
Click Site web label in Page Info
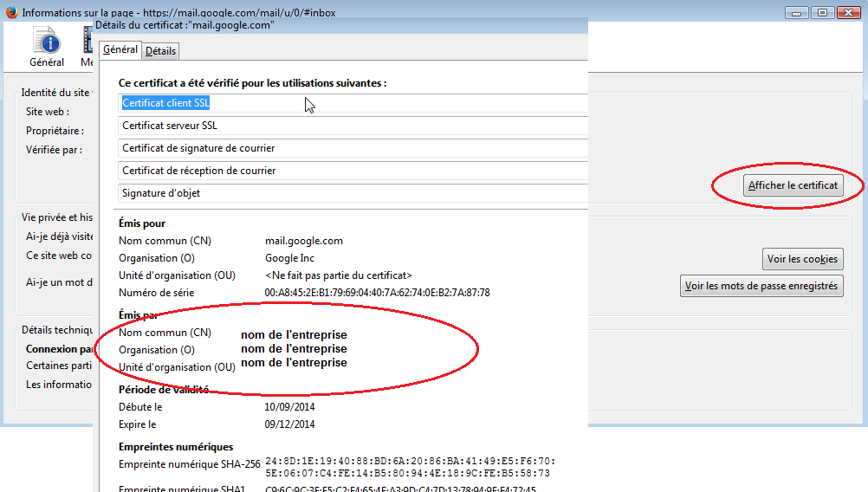click(x=48, y=112)
